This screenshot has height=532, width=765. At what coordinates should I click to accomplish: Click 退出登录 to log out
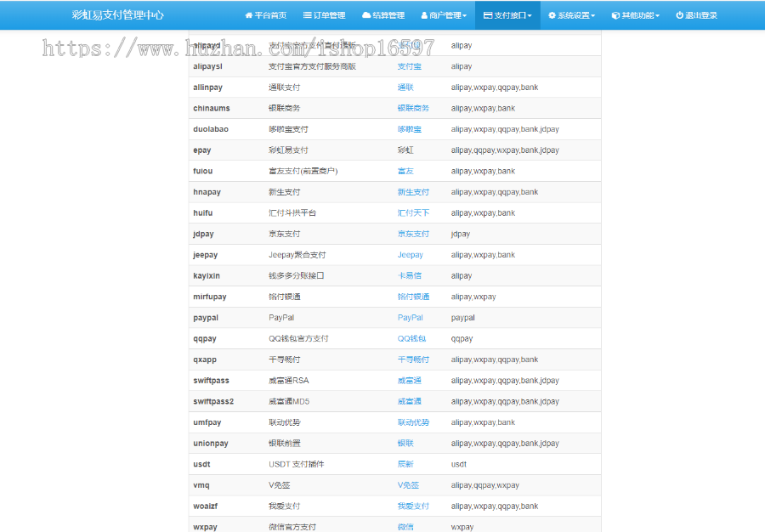tap(696, 15)
